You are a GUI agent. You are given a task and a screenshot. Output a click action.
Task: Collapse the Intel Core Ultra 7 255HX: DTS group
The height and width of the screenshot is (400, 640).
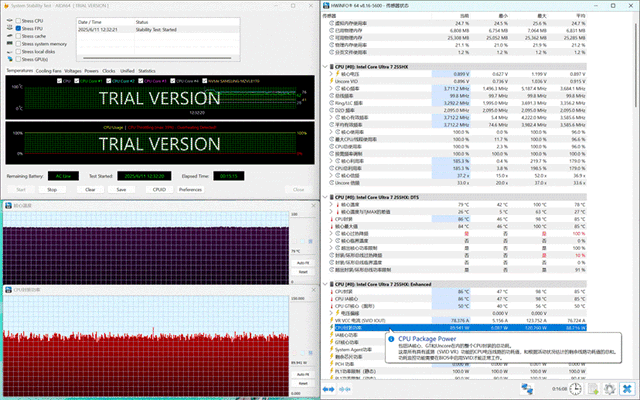point(325,197)
